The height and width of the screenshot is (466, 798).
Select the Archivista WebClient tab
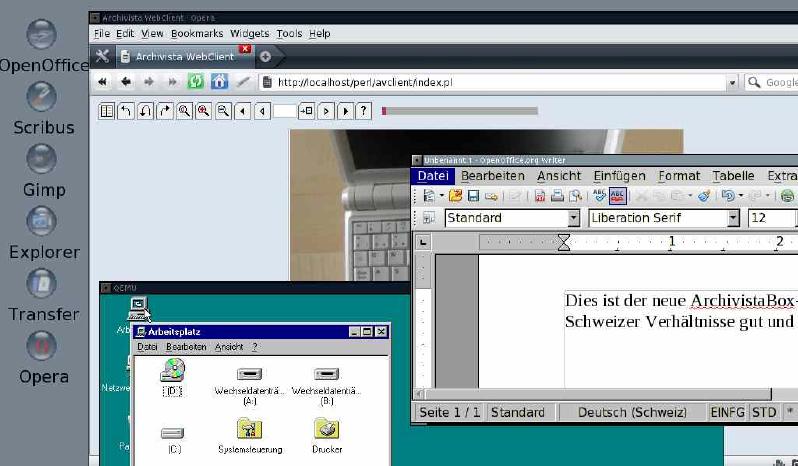[185, 56]
